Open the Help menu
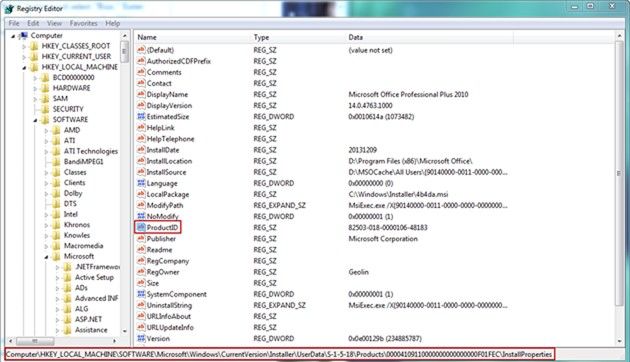 (x=112, y=24)
